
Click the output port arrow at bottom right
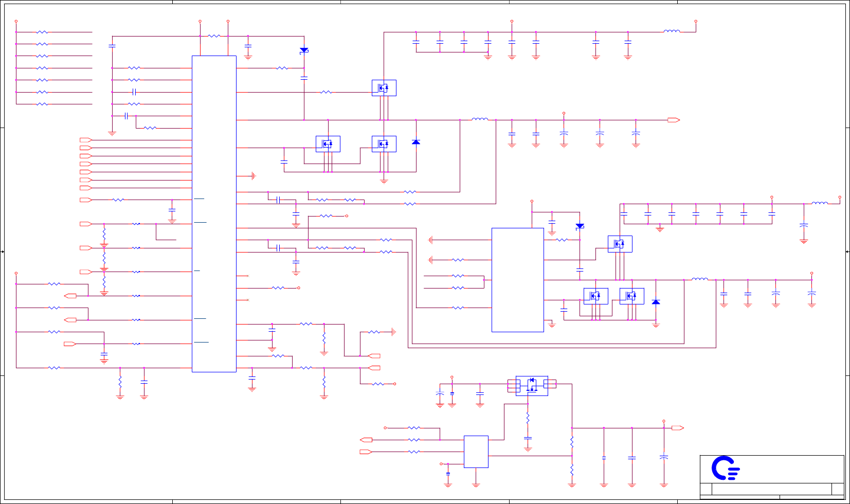[678, 428]
